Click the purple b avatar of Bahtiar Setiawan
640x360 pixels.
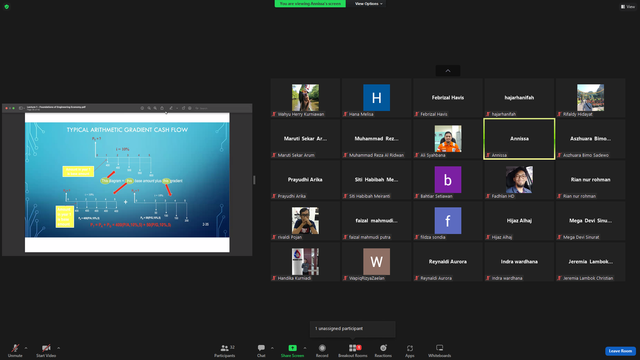pos(448,180)
